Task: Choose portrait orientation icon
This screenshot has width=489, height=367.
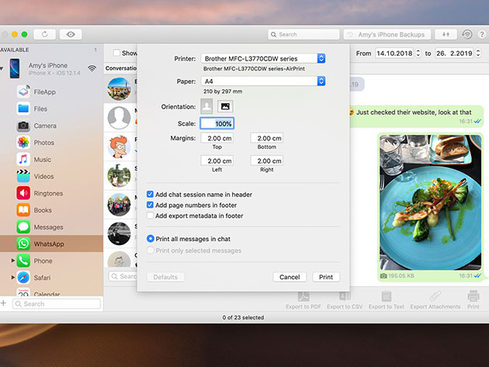Action: click(207, 106)
